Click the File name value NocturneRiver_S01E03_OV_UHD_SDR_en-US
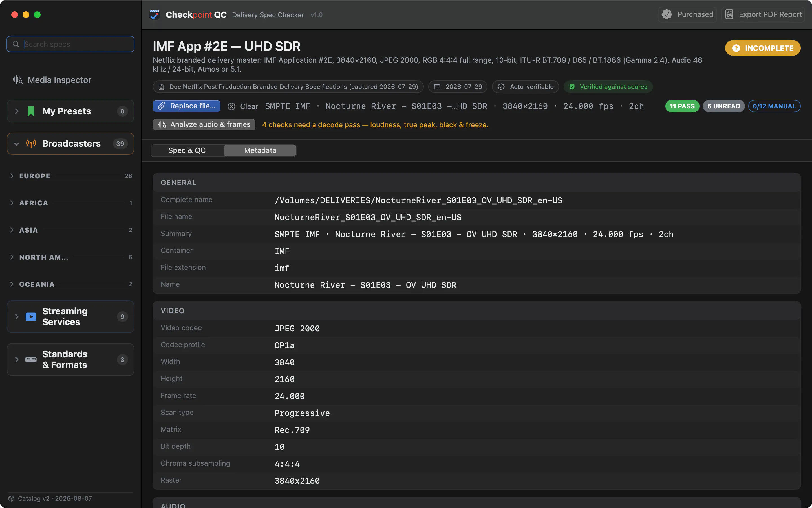Viewport: 812px width, 508px height. coord(368,217)
